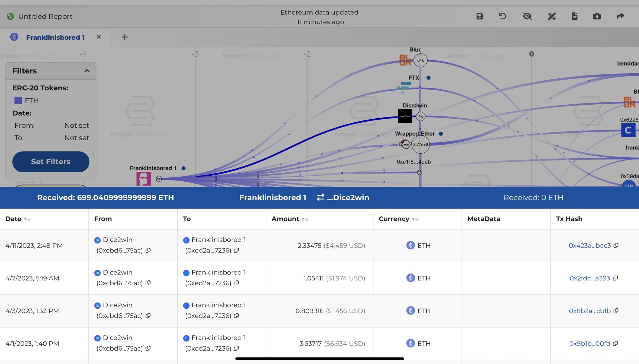Open transaction hash 0x2fdc...a393 link
639x364 pixels.
point(589,278)
